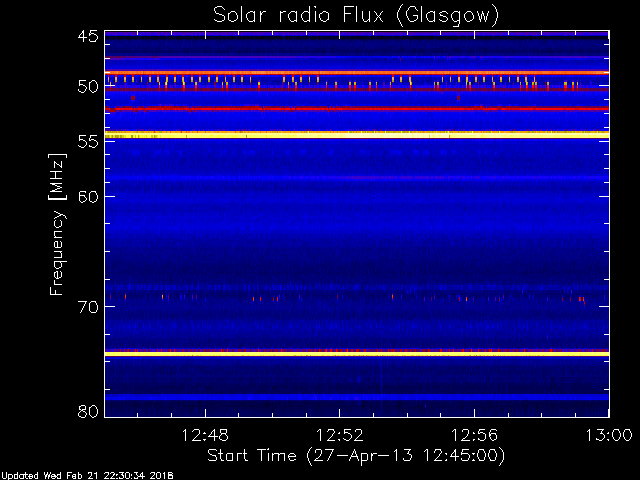The image size is (640, 480).
Task: Click the "Updated Wed Feb 21 22:30:34 2018" text
Action: (87, 476)
